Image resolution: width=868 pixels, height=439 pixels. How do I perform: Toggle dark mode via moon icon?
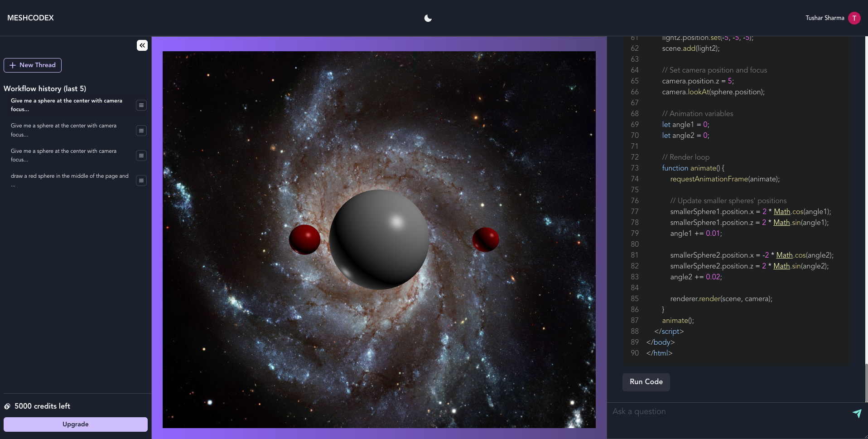pyautogui.click(x=428, y=18)
